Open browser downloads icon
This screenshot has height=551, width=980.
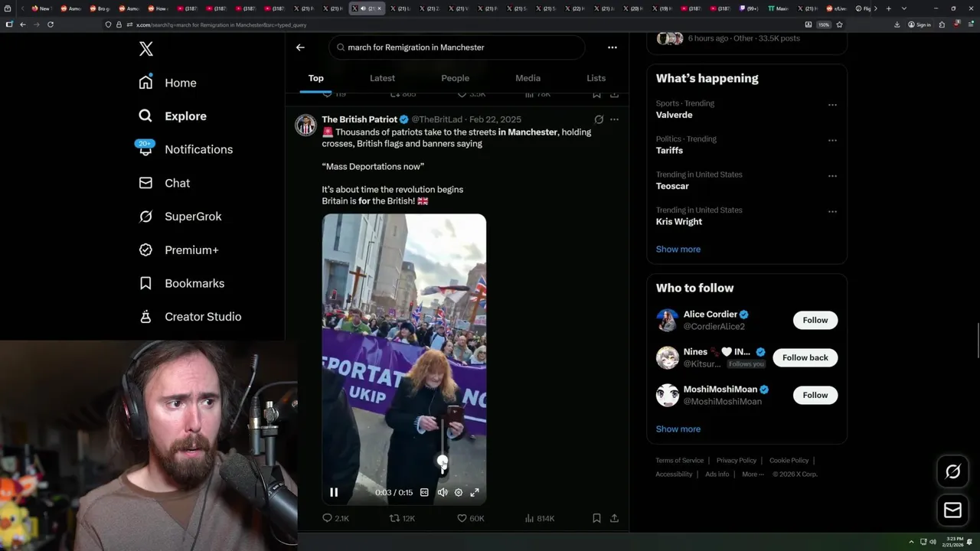coord(897,24)
